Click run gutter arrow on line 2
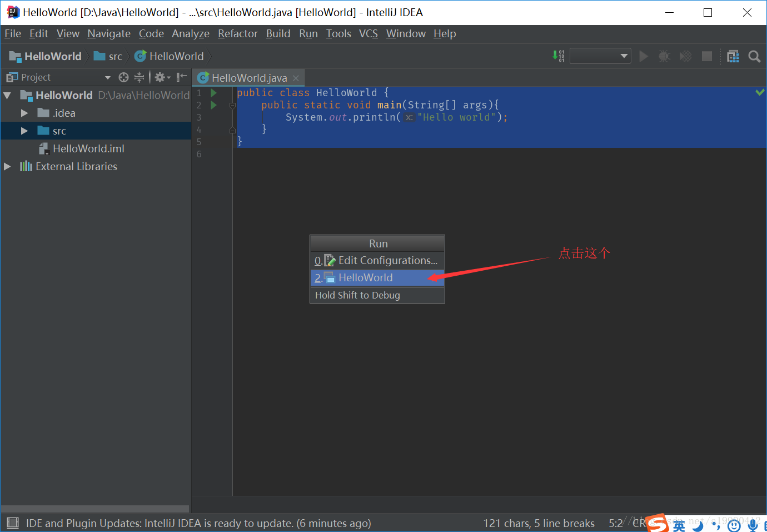The width and height of the screenshot is (767, 532). click(213, 105)
